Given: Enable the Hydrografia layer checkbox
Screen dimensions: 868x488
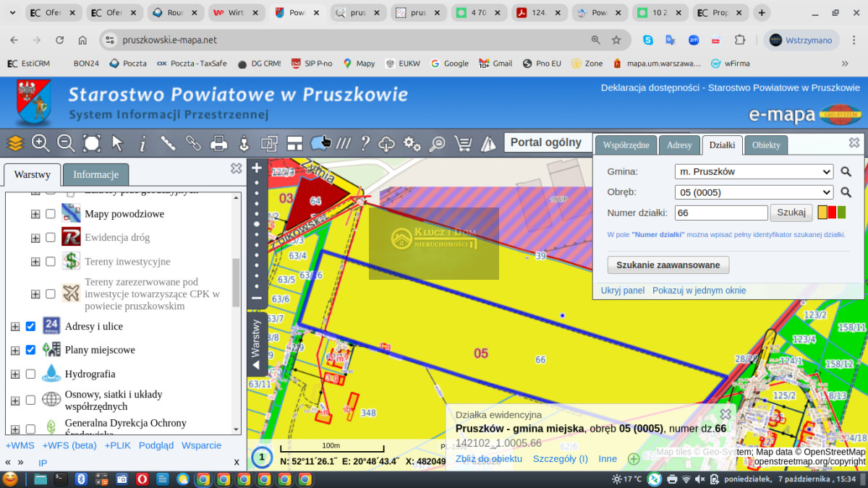Looking at the screenshot, I should (x=30, y=374).
